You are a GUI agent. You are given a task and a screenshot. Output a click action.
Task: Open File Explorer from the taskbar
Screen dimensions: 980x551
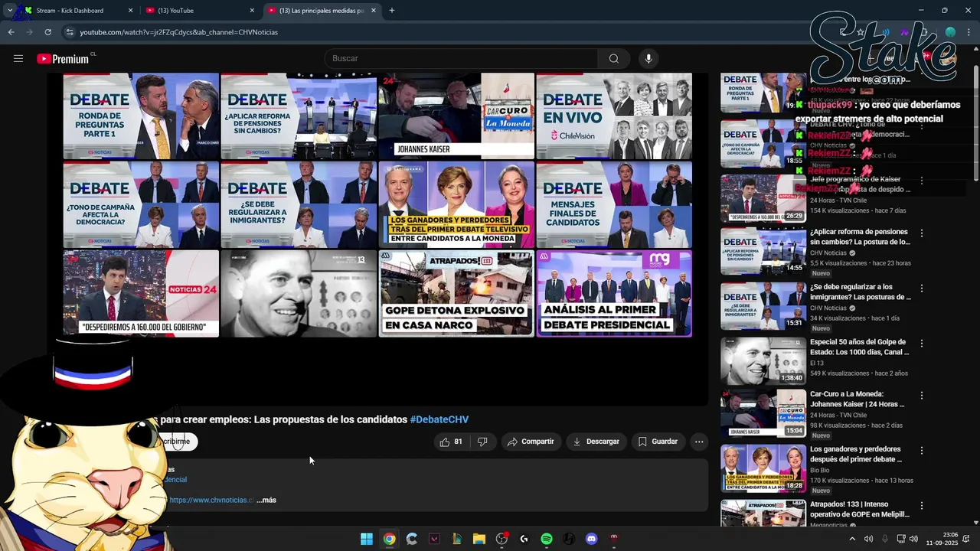479,539
